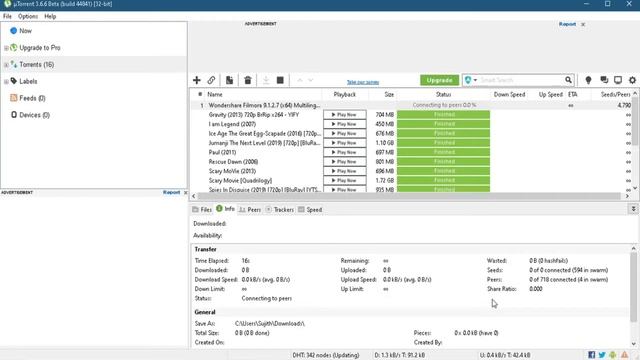
Task: Sort by Down Speed column header
Action: tap(509, 94)
